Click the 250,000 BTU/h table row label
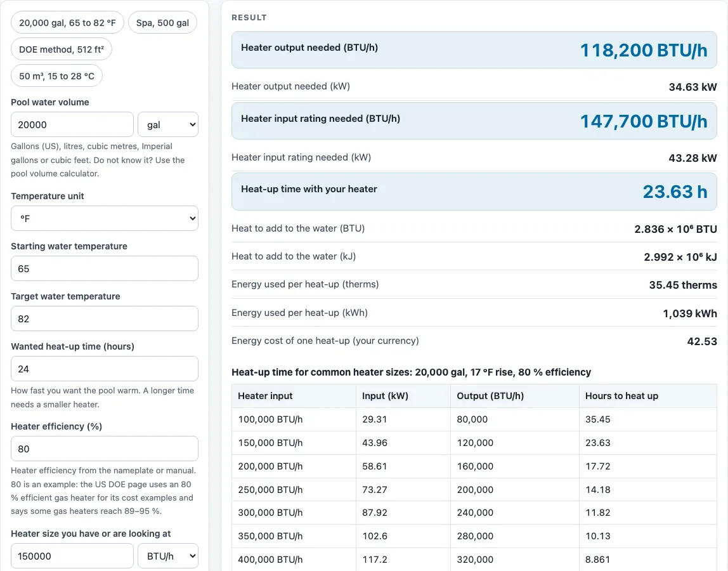The height and width of the screenshot is (571, 728). [270, 490]
